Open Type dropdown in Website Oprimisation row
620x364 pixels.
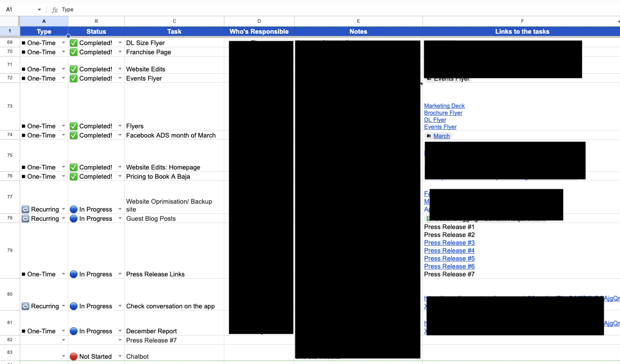64,209
